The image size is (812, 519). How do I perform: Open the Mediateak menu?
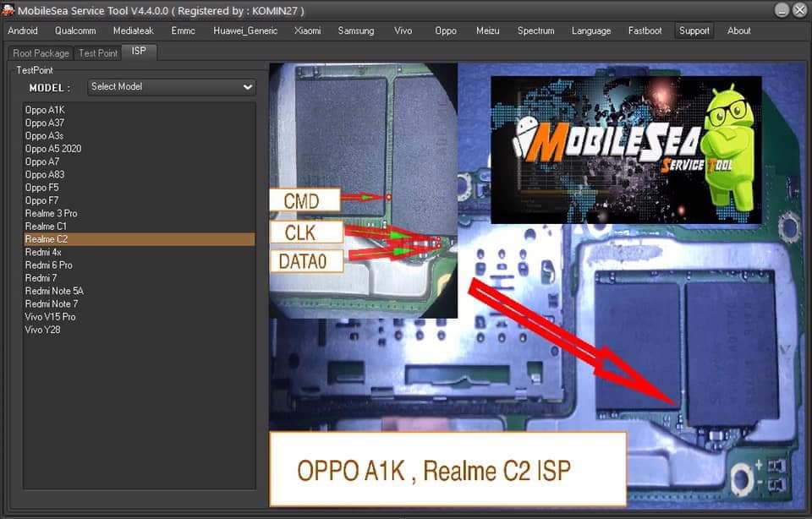134,30
